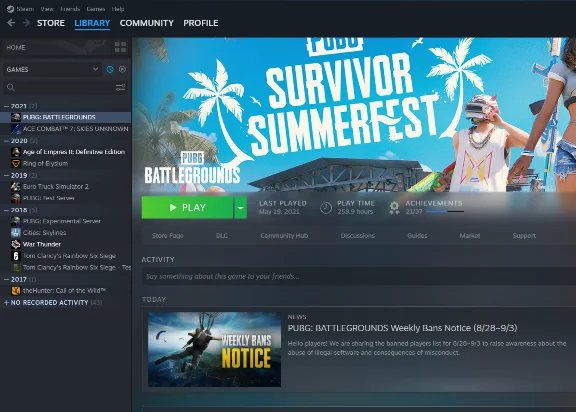Open the Support link

(524, 235)
